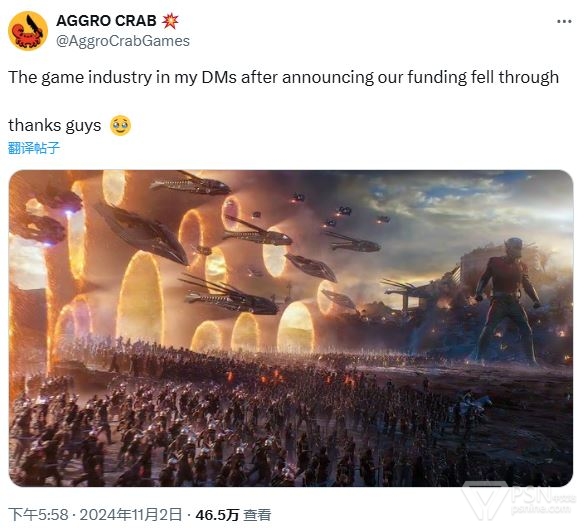Click the 2024年11月2日 date link
The height and width of the screenshot is (532, 588).
[130, 514]
